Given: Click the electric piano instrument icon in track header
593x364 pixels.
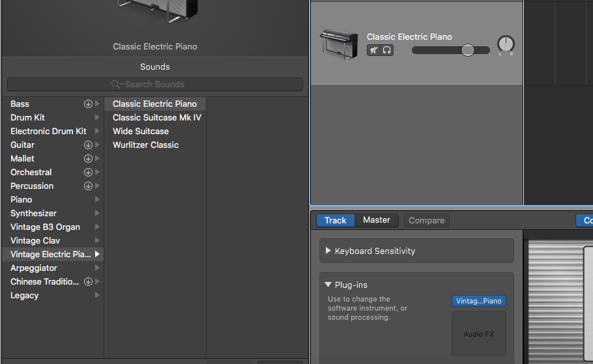Looking at the screenshot, I should 339,44.
